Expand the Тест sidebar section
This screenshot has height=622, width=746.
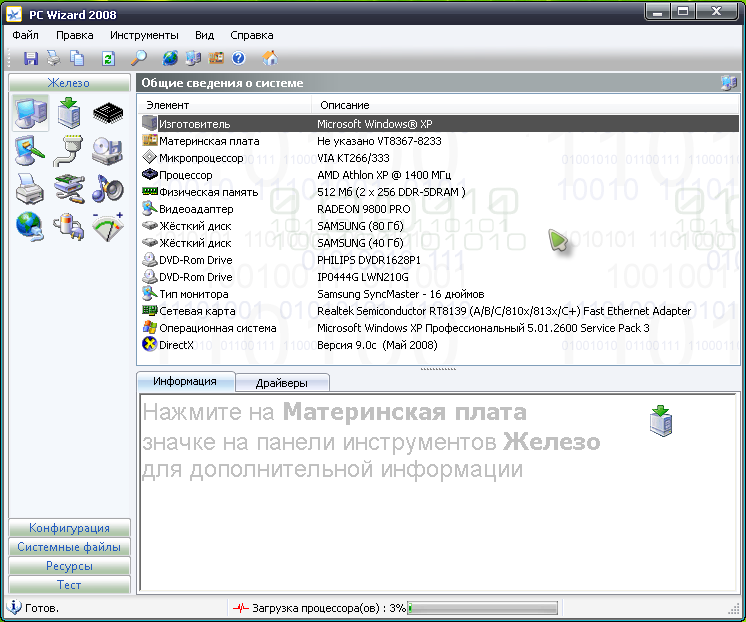point(69,585)
